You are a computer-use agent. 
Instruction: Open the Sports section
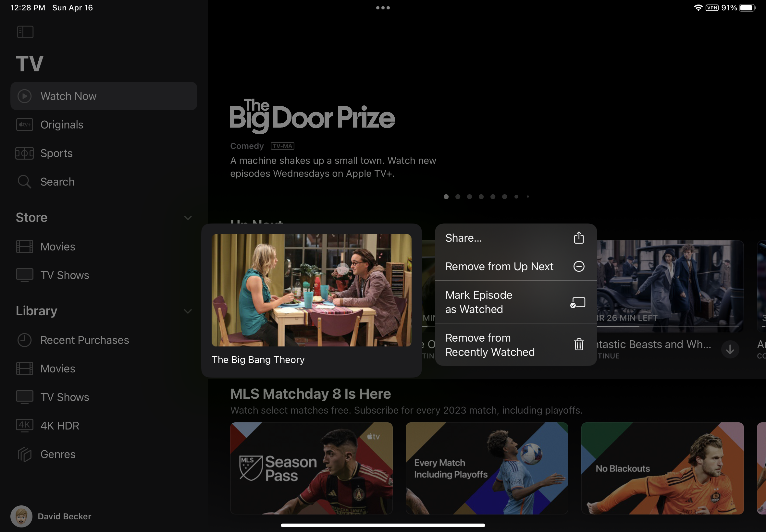tap(104, 153)
